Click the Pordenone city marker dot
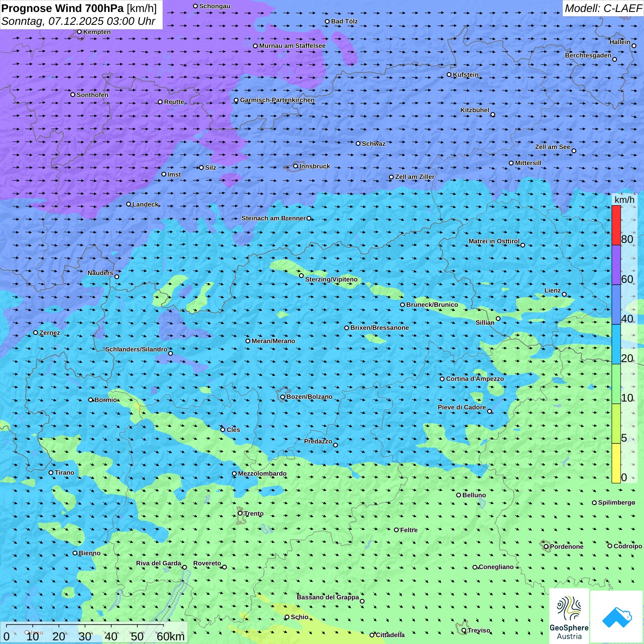 click(546, 546)
